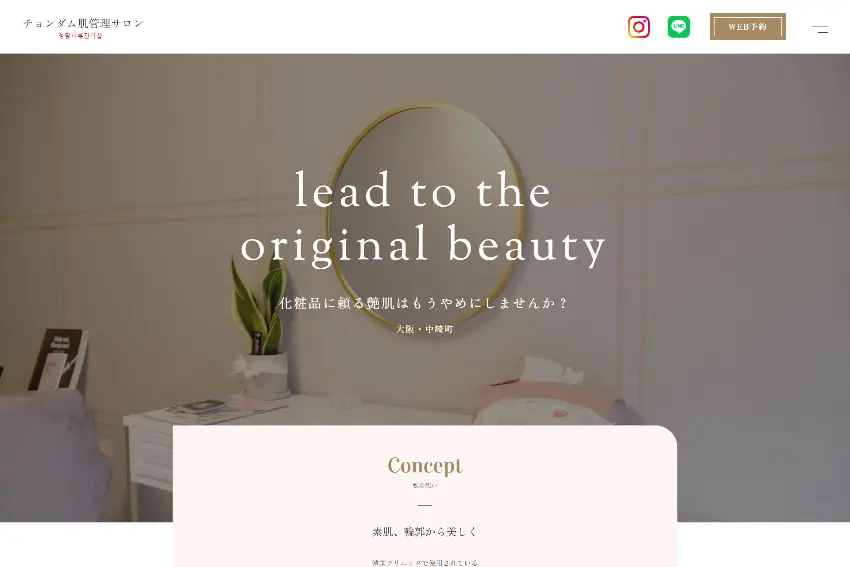Image resolution: width=850 pixels, height=567 pixels.
Task: Click the gold Concept heading
Action: [x=425, y=466]
